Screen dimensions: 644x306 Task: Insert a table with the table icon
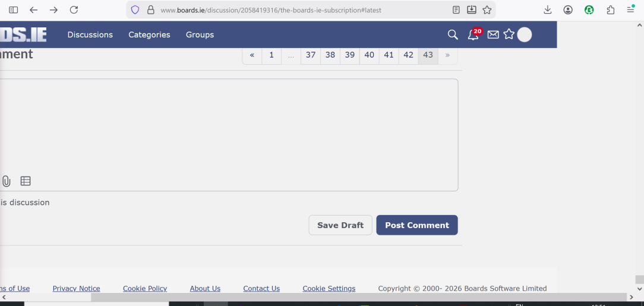tap(26, 181)
